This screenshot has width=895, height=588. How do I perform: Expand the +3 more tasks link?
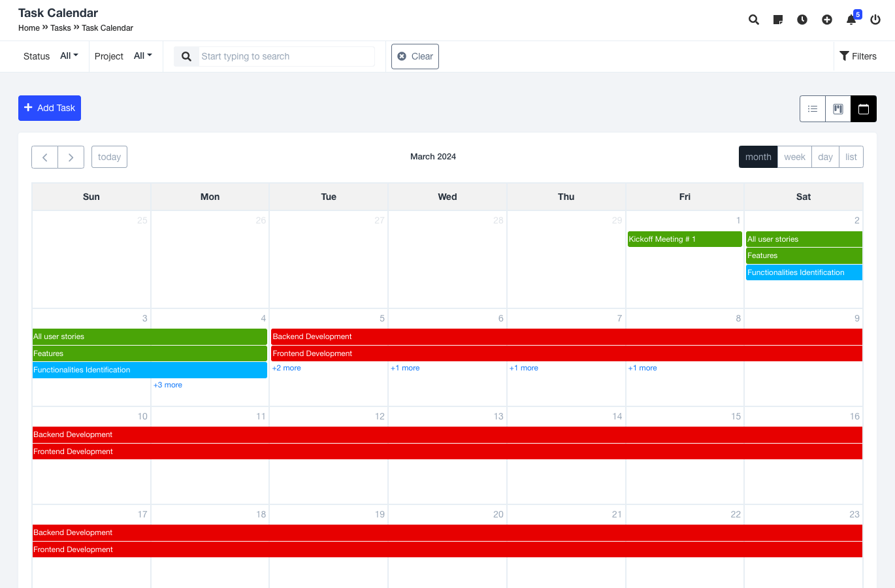[168, 385]
